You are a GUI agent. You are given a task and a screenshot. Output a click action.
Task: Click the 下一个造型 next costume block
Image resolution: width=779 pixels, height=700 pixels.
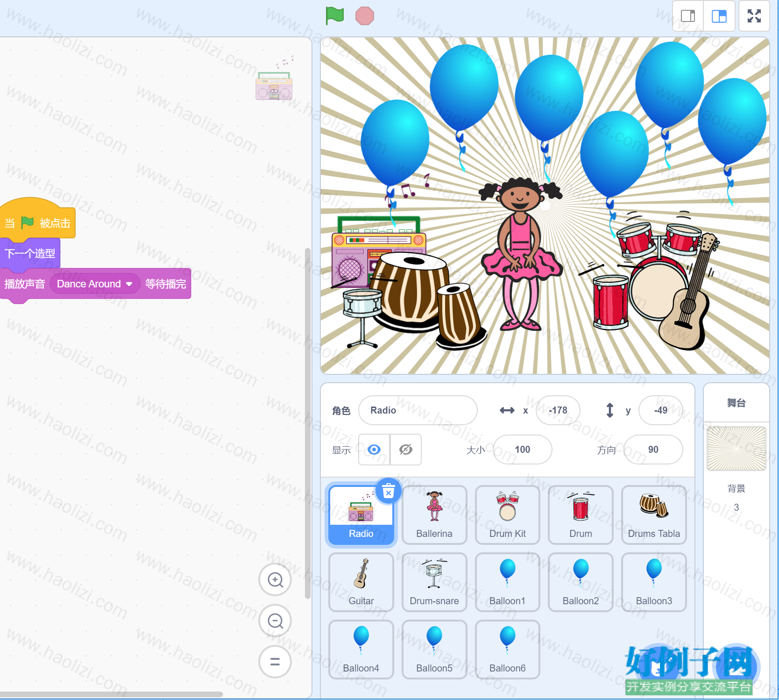point(30,254)
